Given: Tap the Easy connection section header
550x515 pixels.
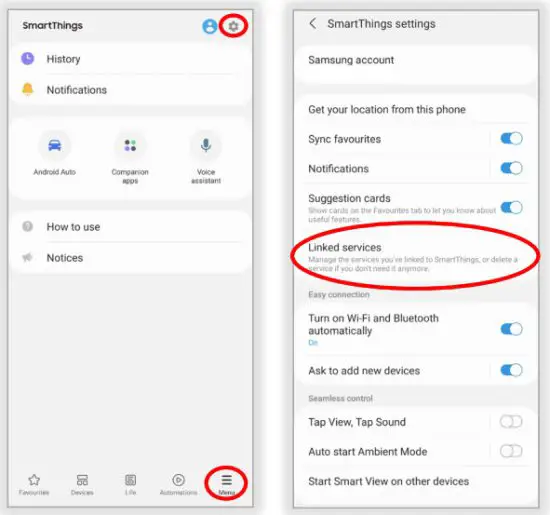Looking at the screenshot, I should coord(339,294).
